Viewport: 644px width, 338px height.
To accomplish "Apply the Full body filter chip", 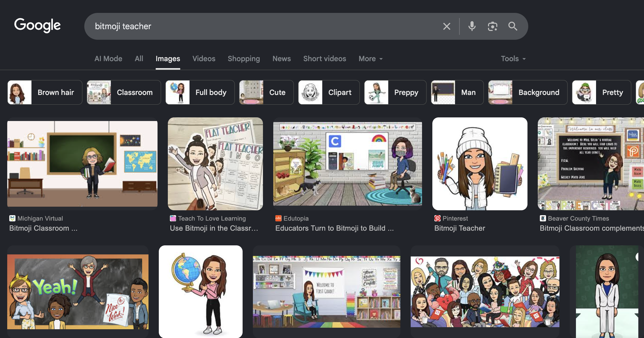I will (200, 92).
